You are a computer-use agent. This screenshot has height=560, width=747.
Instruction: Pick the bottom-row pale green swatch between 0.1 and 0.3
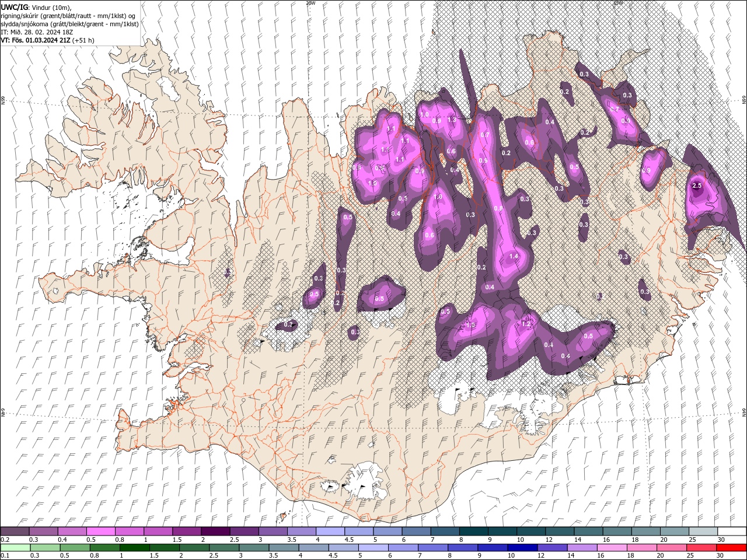15,548
